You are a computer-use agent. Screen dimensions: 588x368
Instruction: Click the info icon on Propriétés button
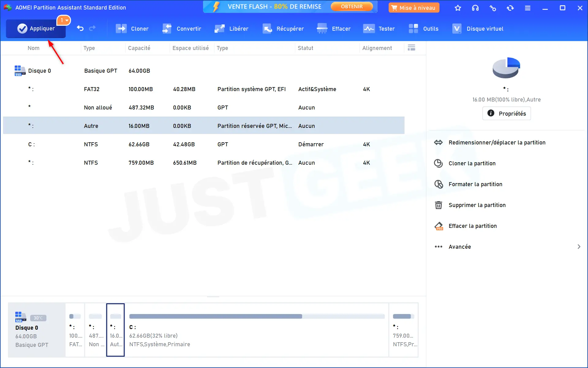(x=491, y=113)
